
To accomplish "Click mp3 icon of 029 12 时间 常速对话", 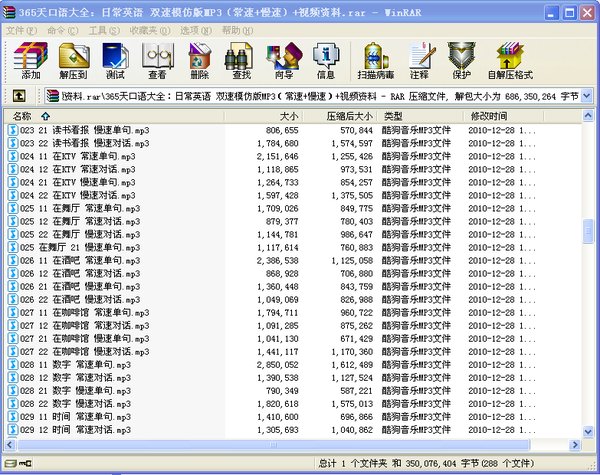I will [x=13, y=429].
